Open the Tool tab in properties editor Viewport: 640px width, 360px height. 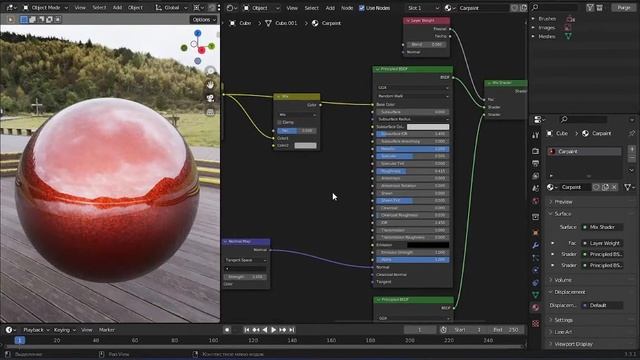536,136
